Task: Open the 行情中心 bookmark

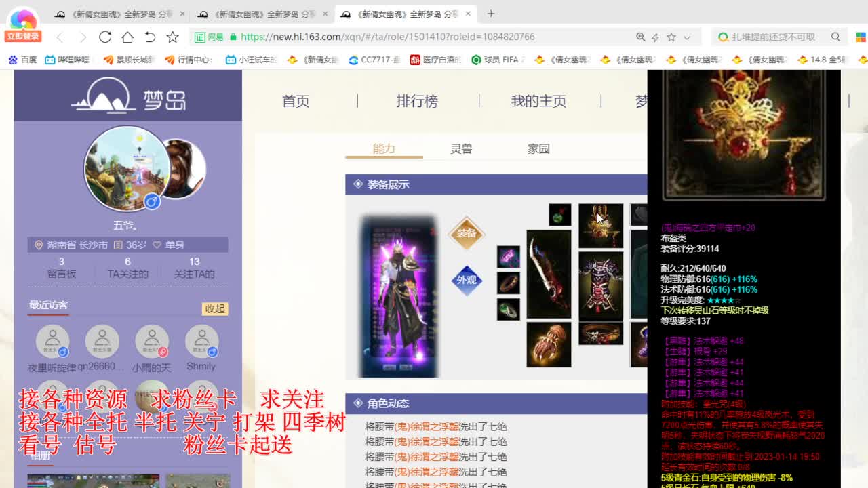Action: pyautogui.click(x=189, y=60)
